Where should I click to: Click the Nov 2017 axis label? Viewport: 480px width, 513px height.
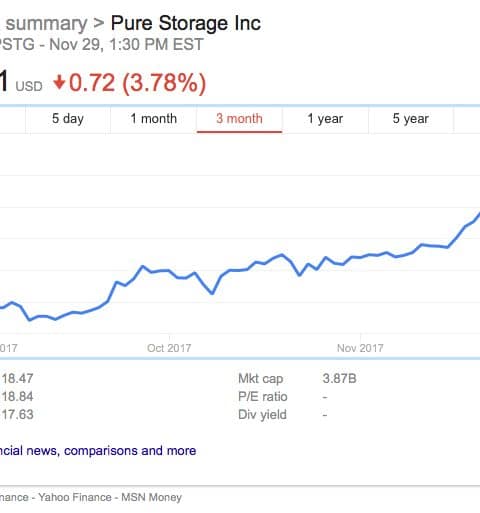click(x=360, y=348)
